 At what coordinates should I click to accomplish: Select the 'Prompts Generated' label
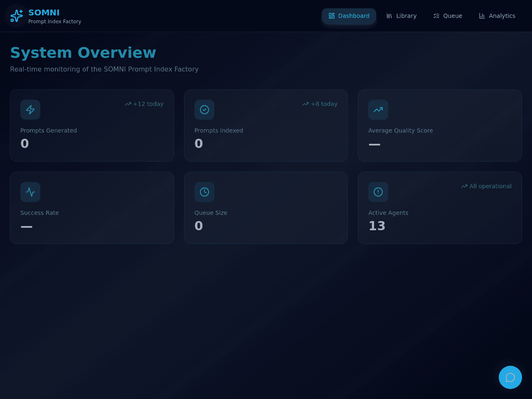49,131
